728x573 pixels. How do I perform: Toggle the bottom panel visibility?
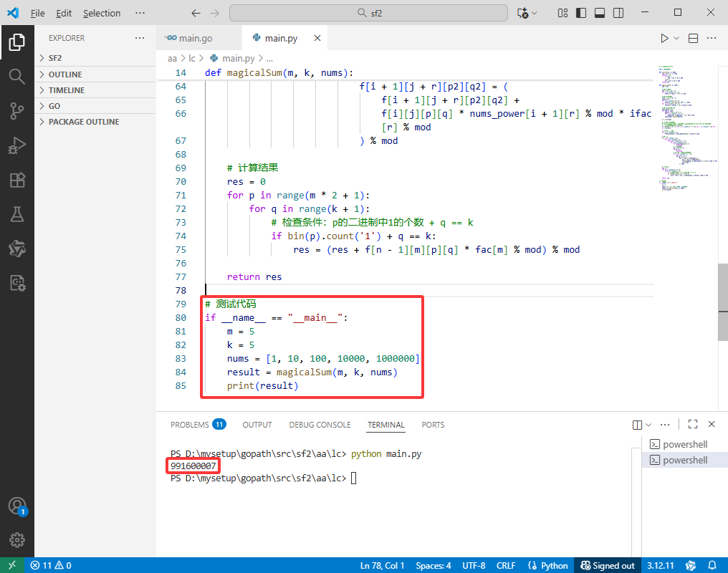click(600, 13)
